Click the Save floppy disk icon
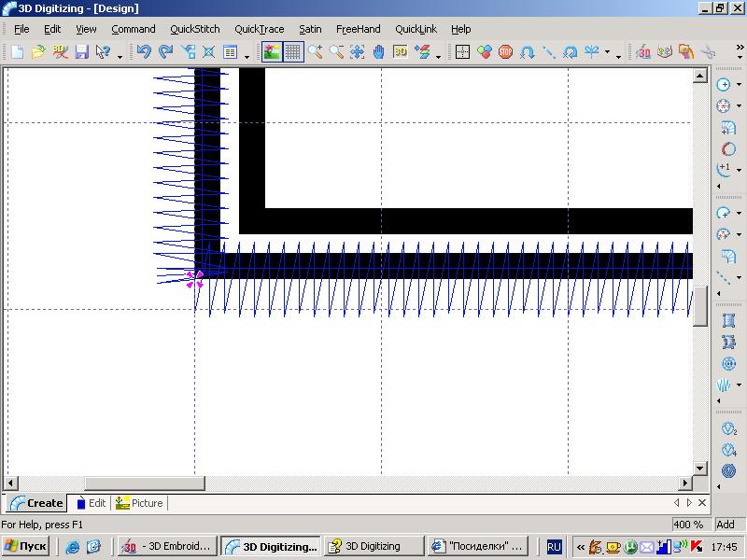 pos(81,52)
